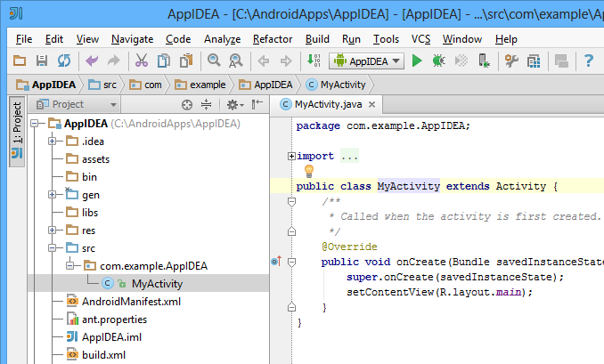
Task: Collapse the src folder node
Action: coord(53,247)
